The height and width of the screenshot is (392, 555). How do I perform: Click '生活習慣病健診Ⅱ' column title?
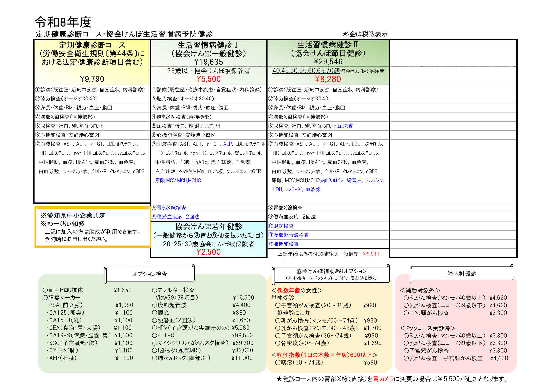pos(328,45)
